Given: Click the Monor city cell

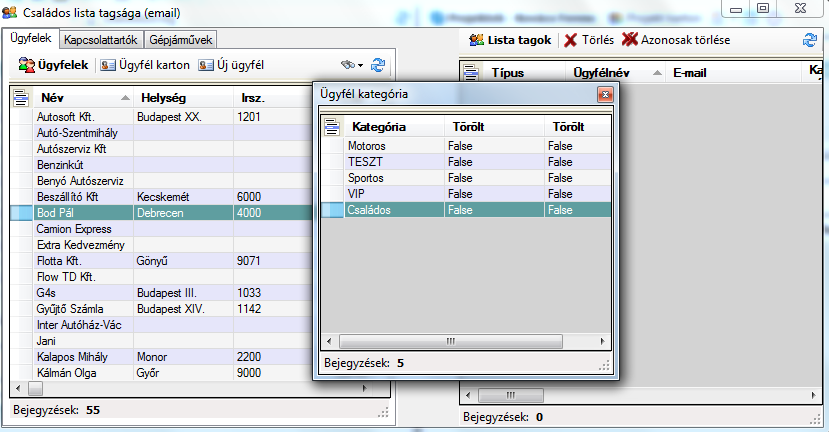Looking at the screenshot, I should coord(183,357).
